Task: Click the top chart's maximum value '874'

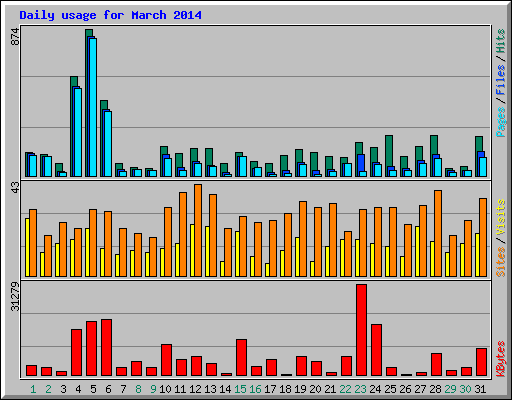Action: (15, 37)
